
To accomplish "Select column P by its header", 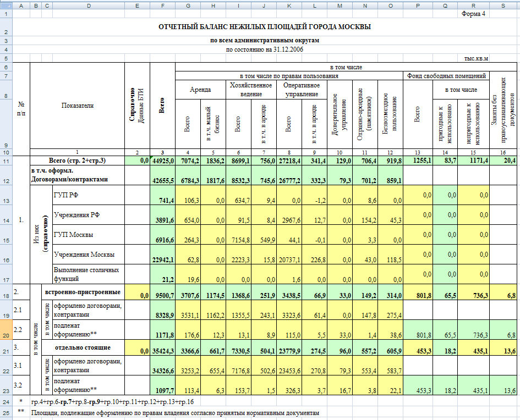I will pos(418,5).
